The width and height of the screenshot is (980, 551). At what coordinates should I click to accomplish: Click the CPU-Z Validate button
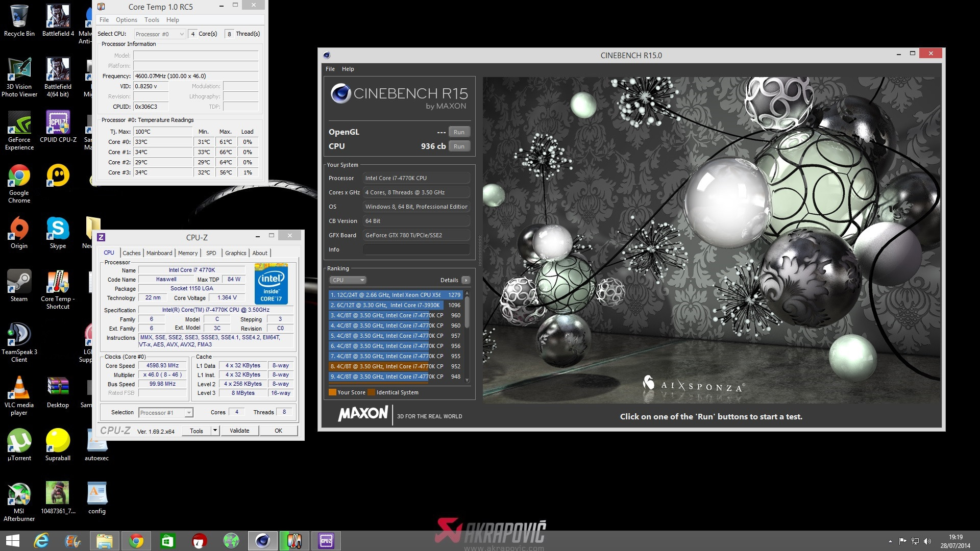239,431
